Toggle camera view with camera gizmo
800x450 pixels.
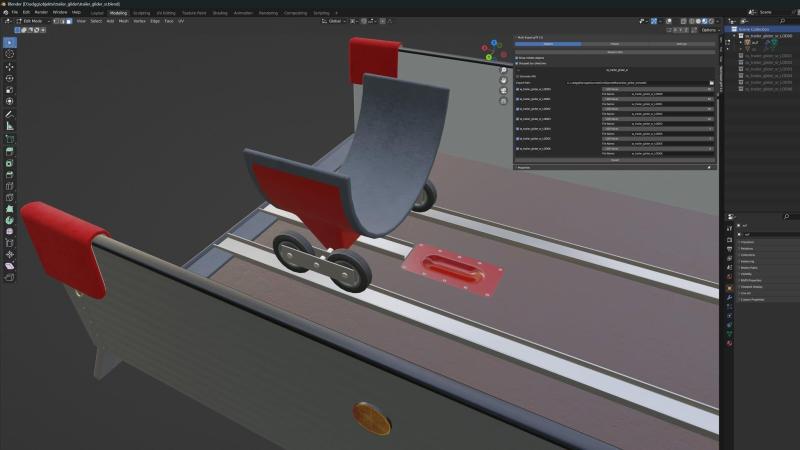click(504, 91)
